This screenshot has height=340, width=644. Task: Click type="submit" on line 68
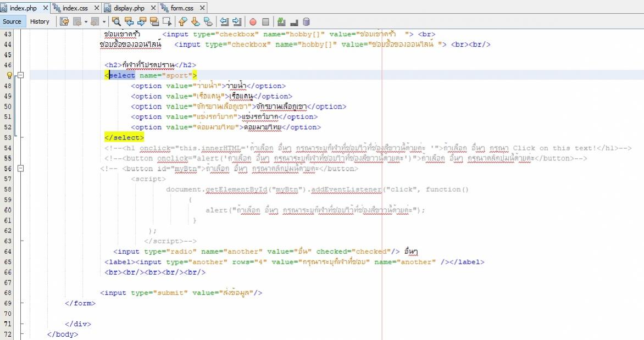[x=159, y=293]
